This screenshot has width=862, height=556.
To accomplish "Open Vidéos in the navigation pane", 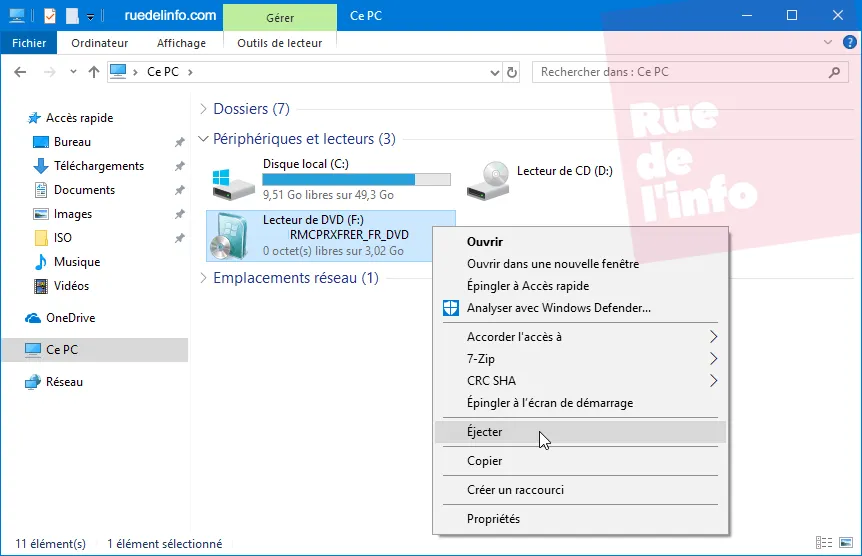I will (71, 286).
